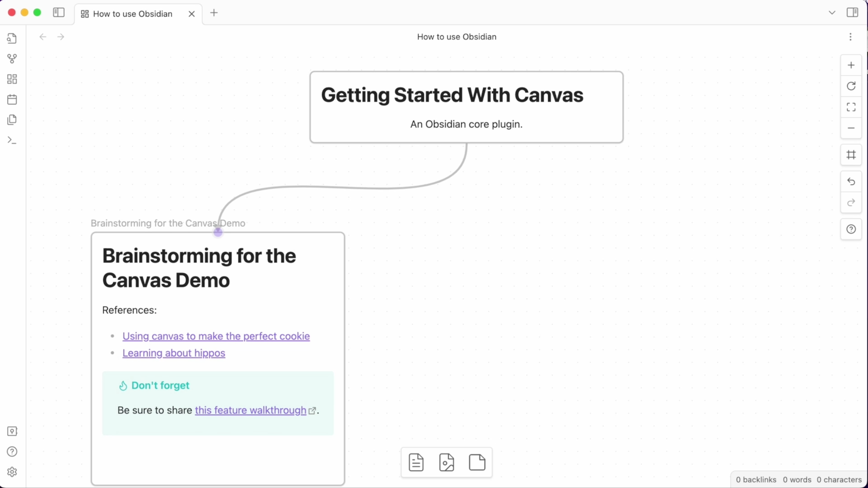Insert template via ribbon icon
The width and height of the screenshot is (868, 488).
click(12, 120)
